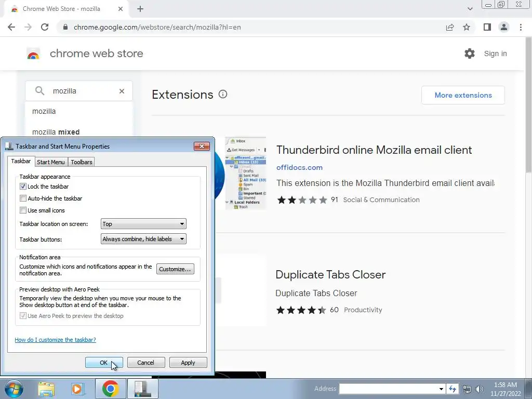
Task: Open the tab search chevron
Action: point(470,9)
